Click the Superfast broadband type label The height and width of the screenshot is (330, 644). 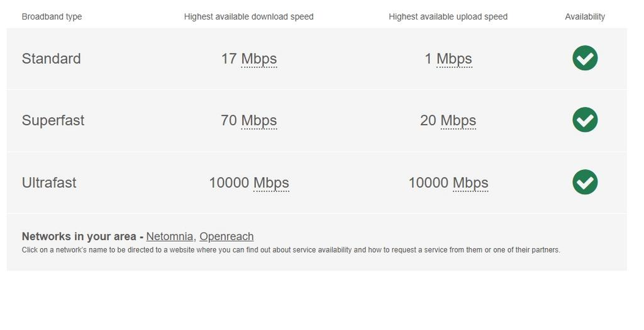[53, 120]
